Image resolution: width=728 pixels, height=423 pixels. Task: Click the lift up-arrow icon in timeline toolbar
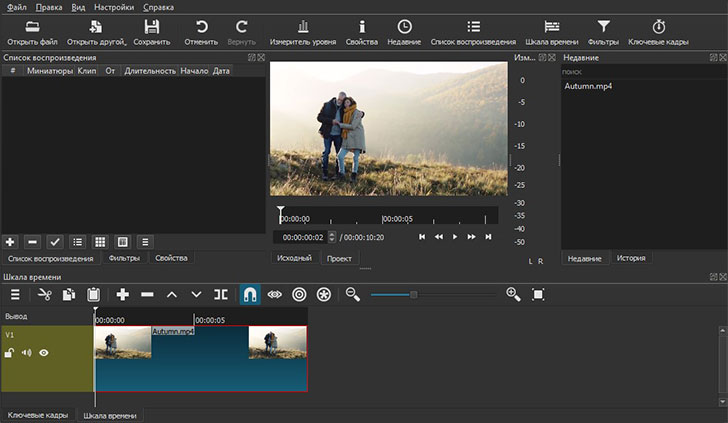click(x=171, y=294)
